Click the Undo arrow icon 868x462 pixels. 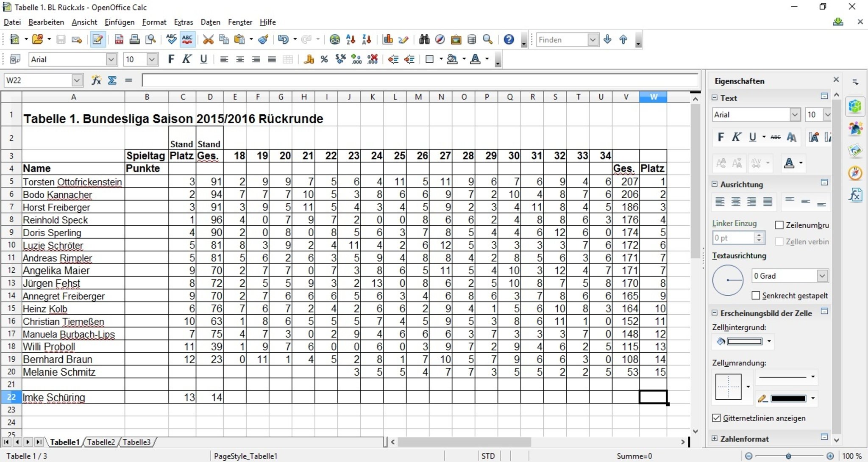283,40
